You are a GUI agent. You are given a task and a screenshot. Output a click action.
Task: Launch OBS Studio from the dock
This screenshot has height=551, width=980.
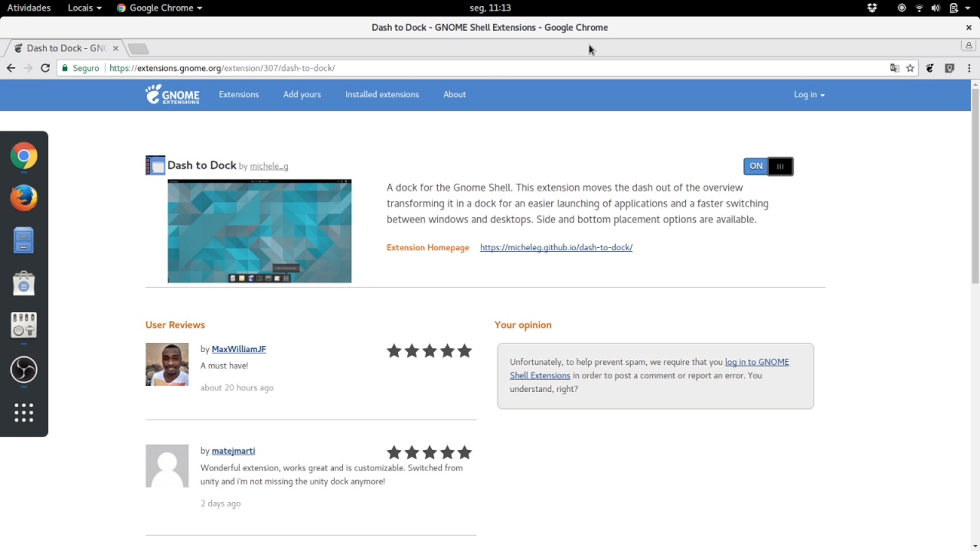24,369
